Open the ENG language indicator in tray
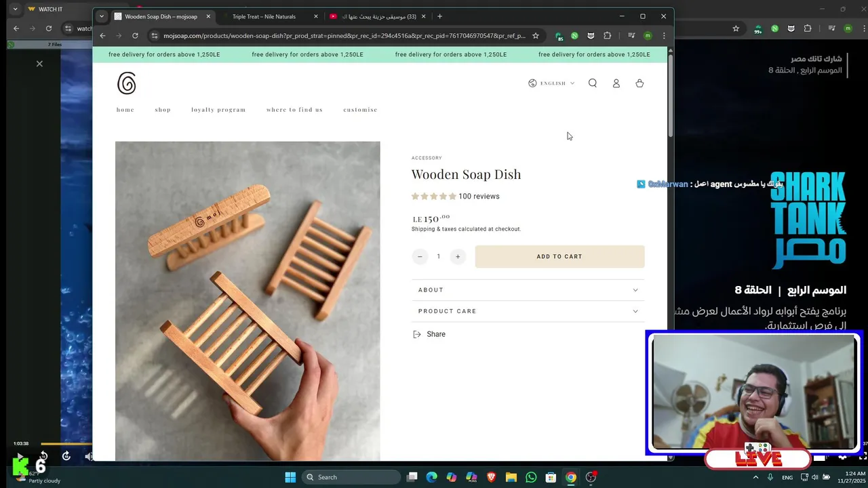868x488 pixels. (x=787, y=477)
